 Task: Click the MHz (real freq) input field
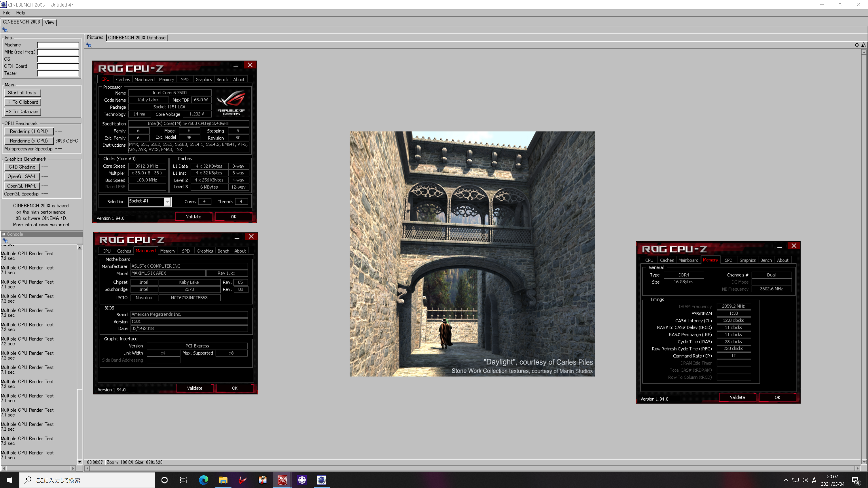58,52
